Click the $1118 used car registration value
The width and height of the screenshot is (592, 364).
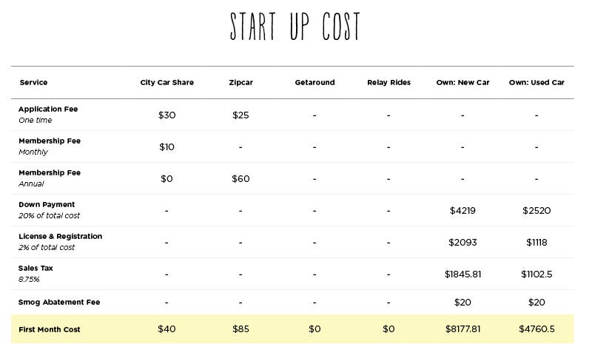click(x=536, y=243)
